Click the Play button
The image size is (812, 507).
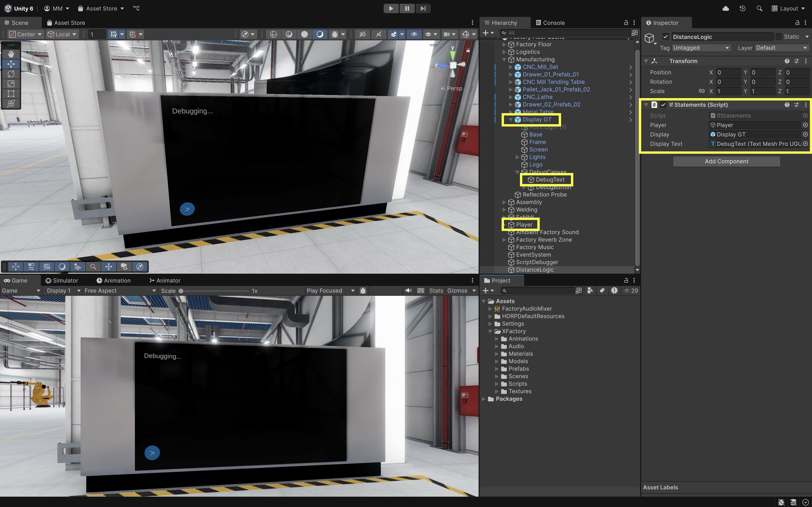[x=391, y=8]
